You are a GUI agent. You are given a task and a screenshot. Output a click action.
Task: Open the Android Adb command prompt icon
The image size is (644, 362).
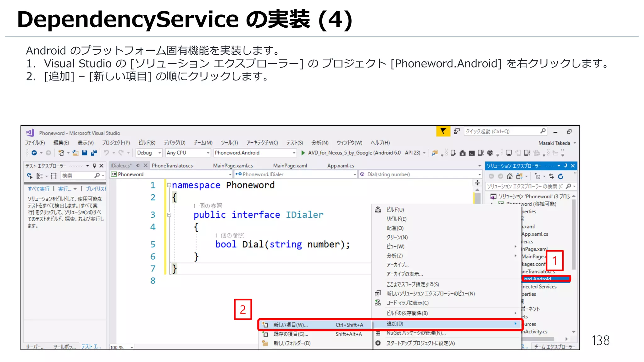pyautogui.click(x=472, y=153)
